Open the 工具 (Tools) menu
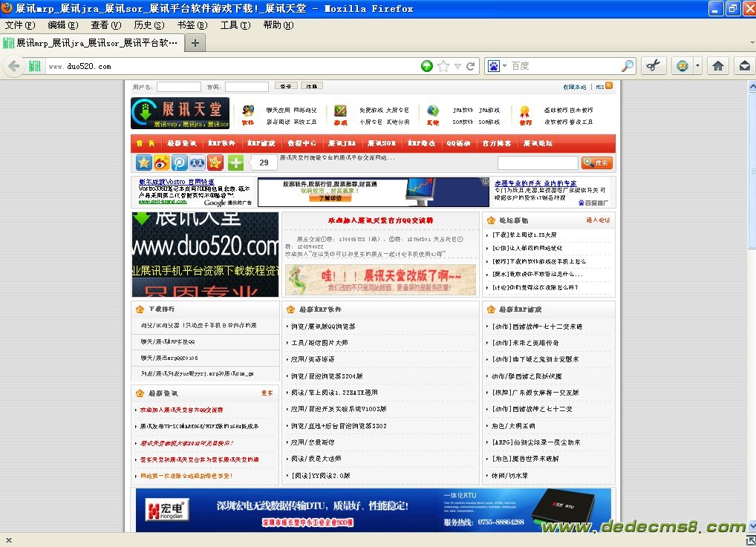Viewport: 756px width, 547px height. click(234, 25)
